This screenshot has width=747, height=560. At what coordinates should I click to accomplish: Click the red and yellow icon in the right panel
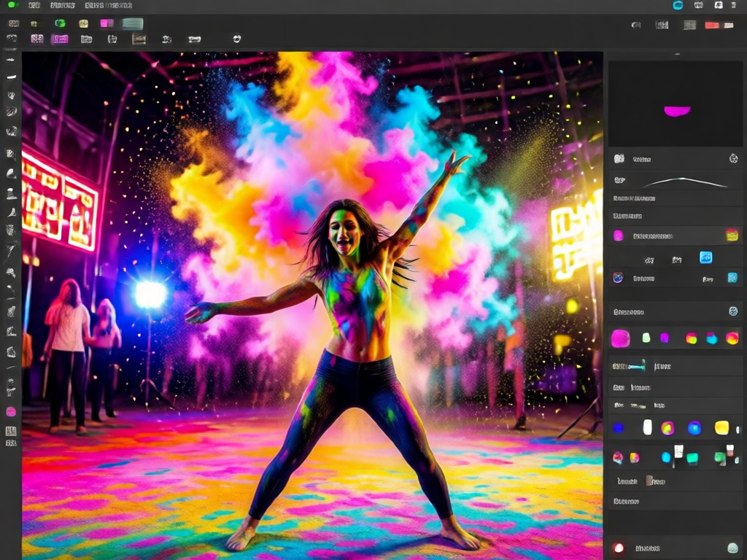click(732, 235)
